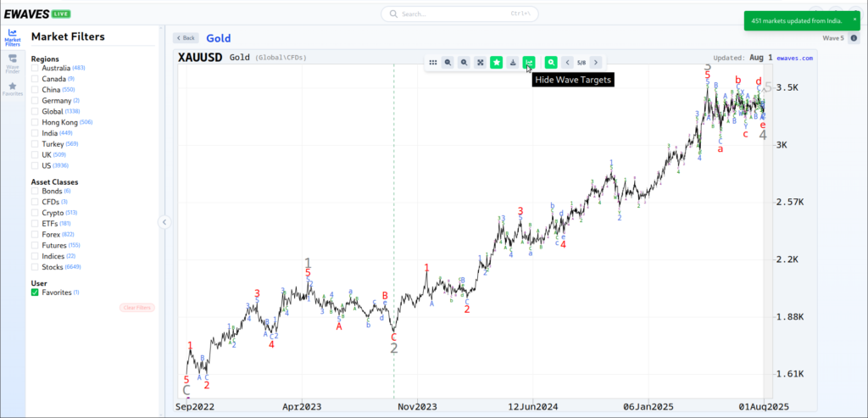This screenshot has width=868, height=418.
Task: Check the Crypto asset class filter
Action: click(x=35, y=213)
